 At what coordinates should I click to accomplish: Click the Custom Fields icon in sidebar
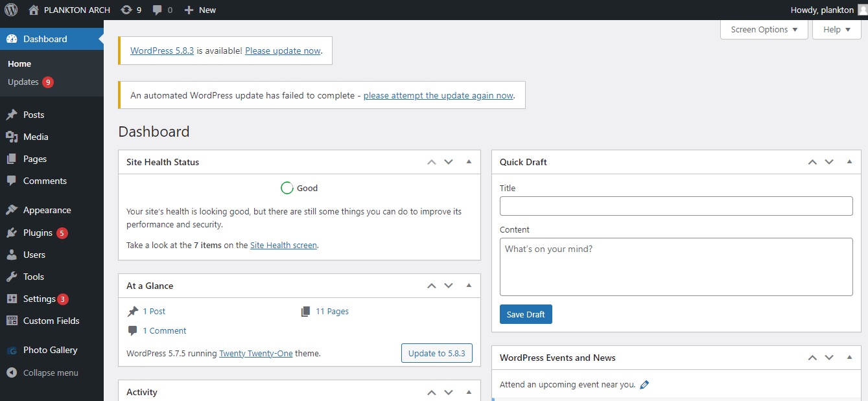pos(12,321)
